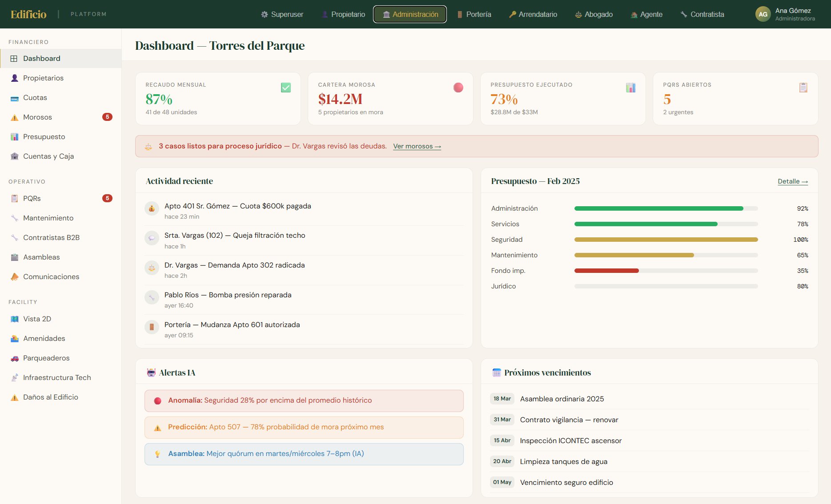Image resolution: width=831 pixels, height=504 pixels.
Task: Switch to the Contratista role tab
Action: (702, 14)
